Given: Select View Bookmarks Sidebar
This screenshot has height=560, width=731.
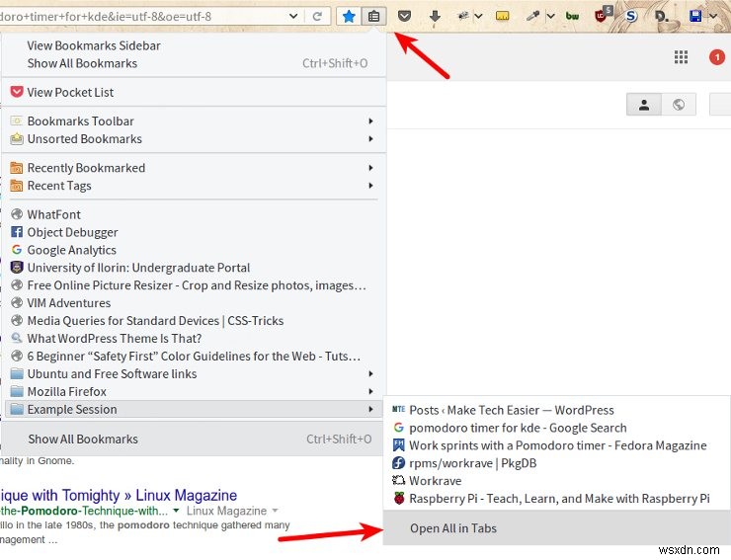Looking at the screenshot, I should 194,45.
